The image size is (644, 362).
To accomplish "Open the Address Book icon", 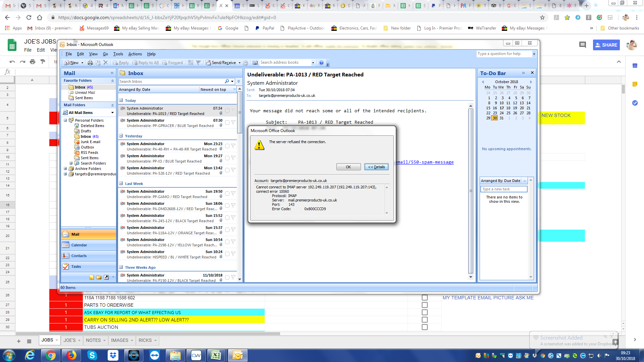I will (x=255, y=63).
